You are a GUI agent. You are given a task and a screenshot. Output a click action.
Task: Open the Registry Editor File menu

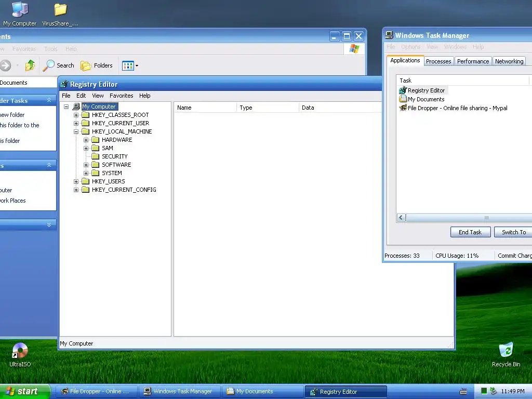[x=66, y=96]
